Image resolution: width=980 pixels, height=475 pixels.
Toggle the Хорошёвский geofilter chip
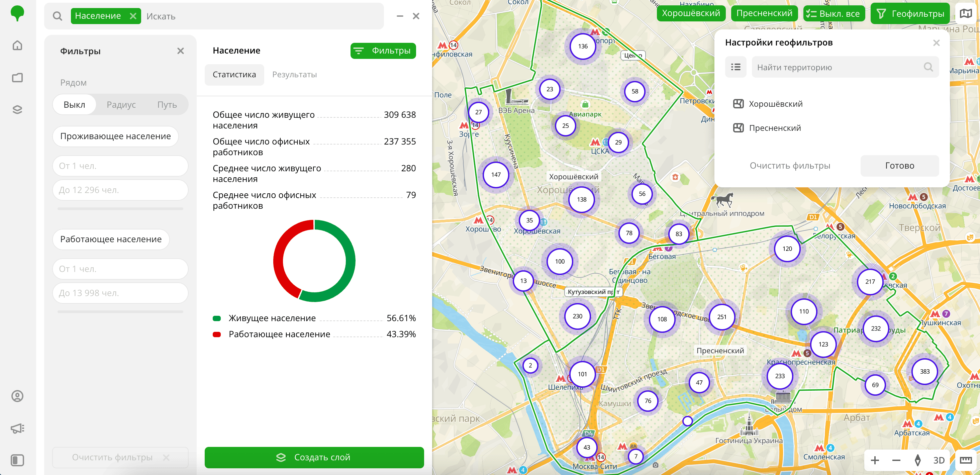(x=691, y=13)
